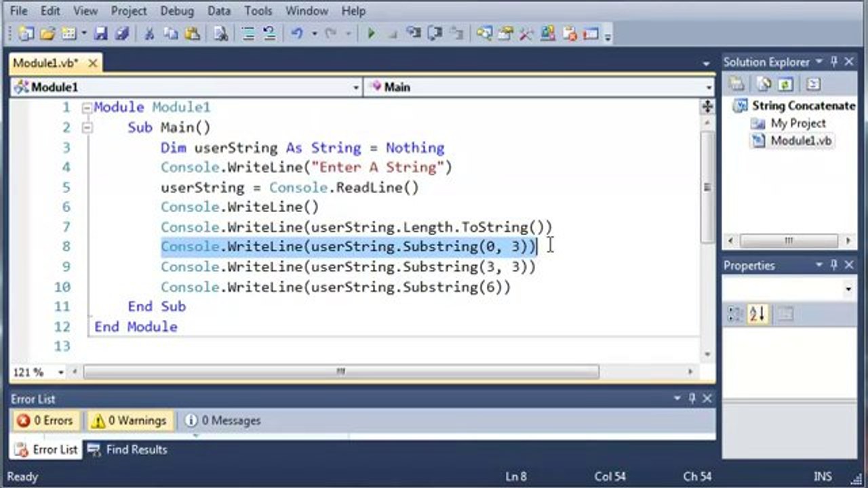Image resolution: width=868 pixels, height=488 pixels.
Task: Select Module1.vb in Solution Explorer
Action: pyautogui.click(x=793, y=141)
